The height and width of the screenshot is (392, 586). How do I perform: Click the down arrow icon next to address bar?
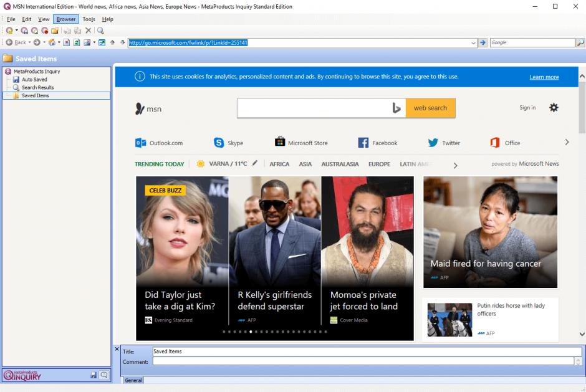122,42
